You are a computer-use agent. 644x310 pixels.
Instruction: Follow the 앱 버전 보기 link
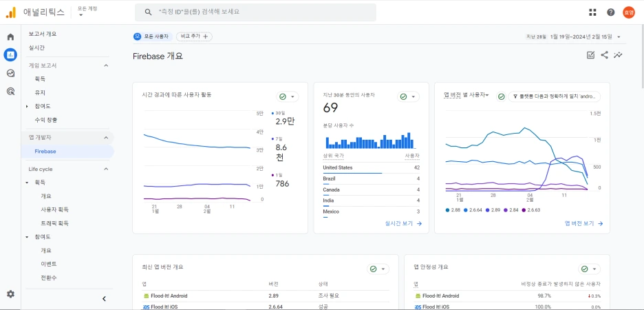click(583, 224)
